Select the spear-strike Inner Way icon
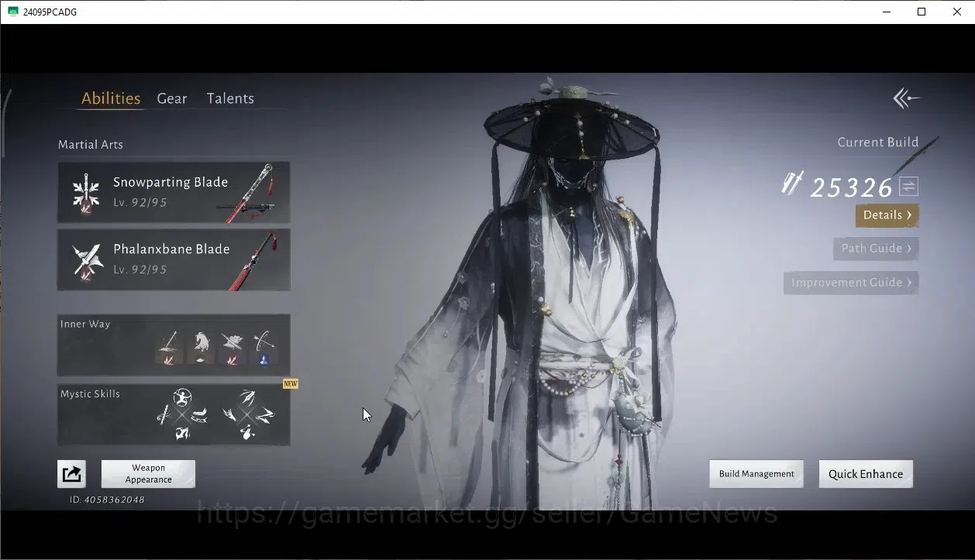975x560 pixels. 167,347
